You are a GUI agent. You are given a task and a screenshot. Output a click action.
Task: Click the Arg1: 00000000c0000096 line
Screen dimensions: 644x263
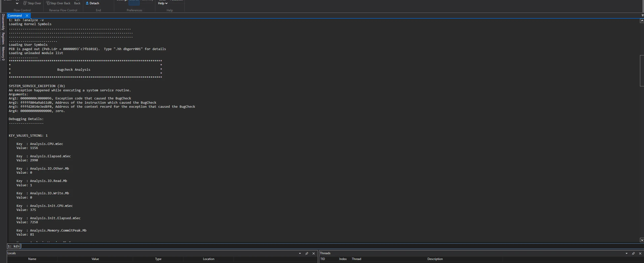pos(70,98)
